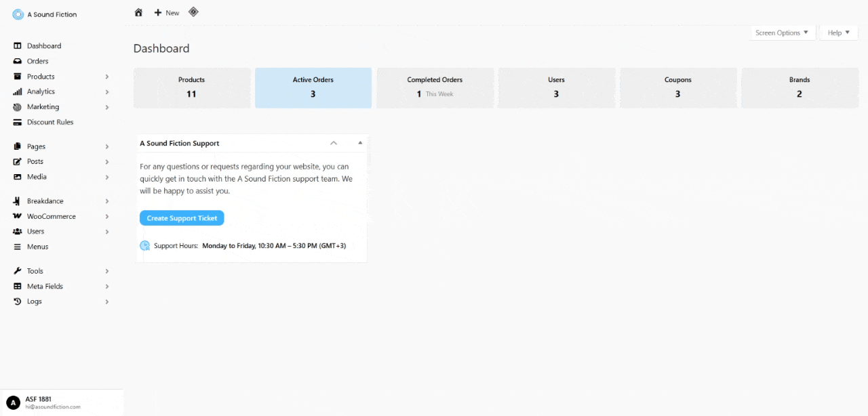
Task: Select the Media library icon
Action: coord(16,177)
